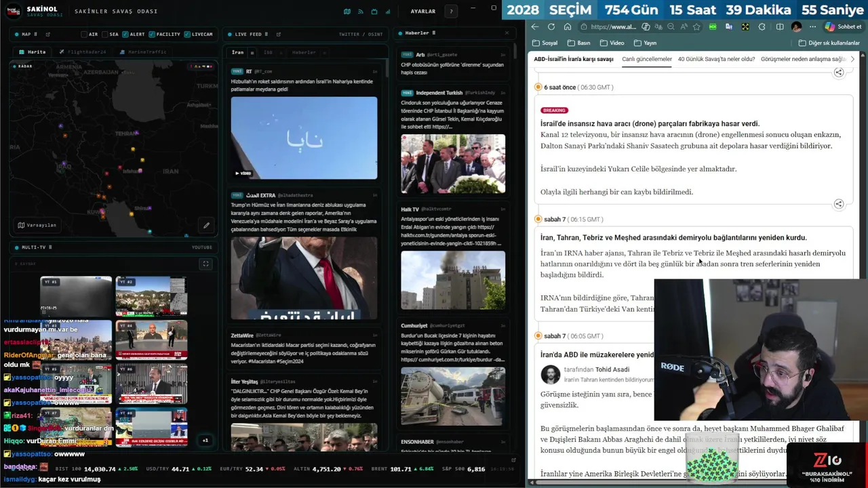Open the YT #4 stream thumbnail

[151, 340]
